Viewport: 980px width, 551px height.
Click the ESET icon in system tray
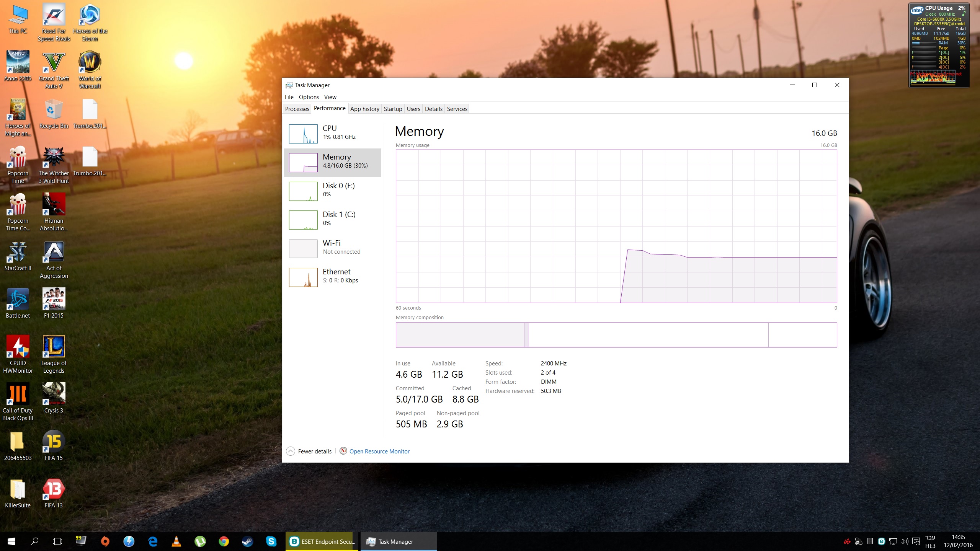pos(882,541)
